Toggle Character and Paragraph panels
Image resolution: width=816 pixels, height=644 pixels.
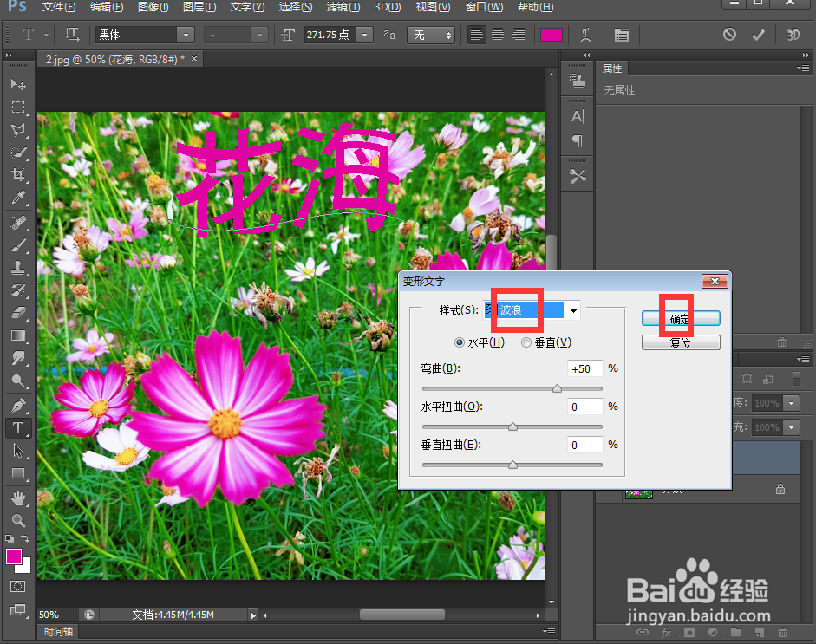coord(622,35)
